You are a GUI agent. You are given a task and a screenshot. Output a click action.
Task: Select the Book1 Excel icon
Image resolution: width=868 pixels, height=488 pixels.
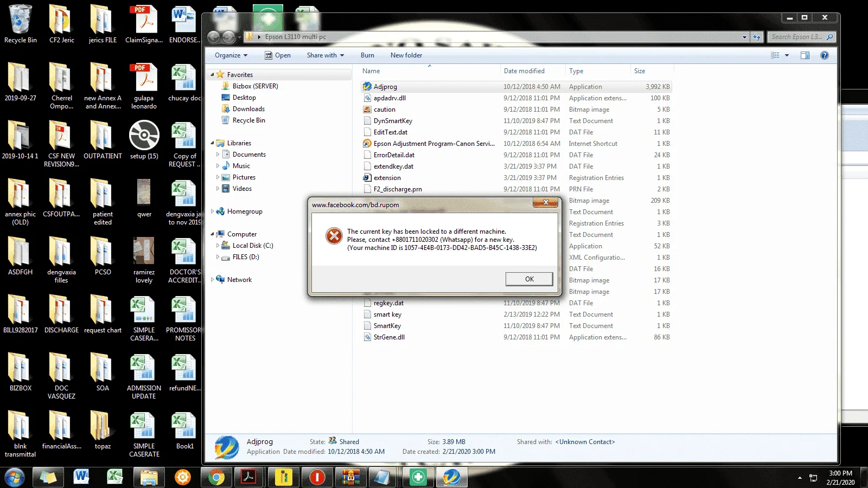click(184, 431)
